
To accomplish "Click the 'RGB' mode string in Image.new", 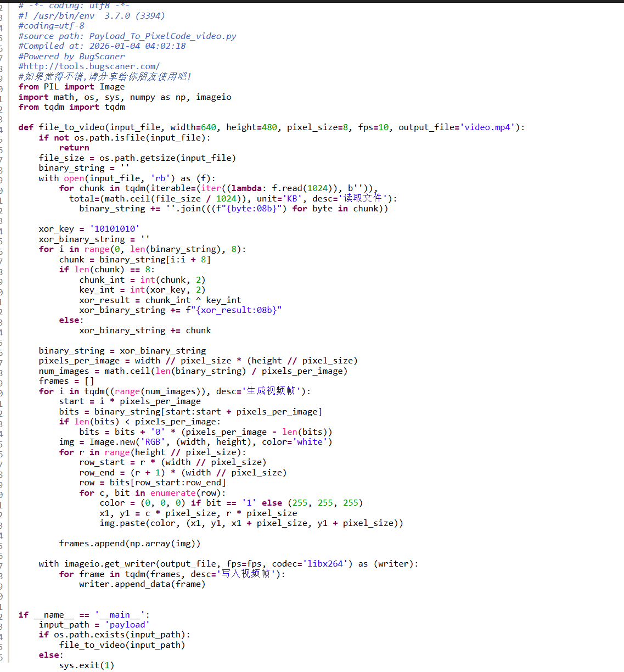I will pyautogui.click(x=151, y=442).
